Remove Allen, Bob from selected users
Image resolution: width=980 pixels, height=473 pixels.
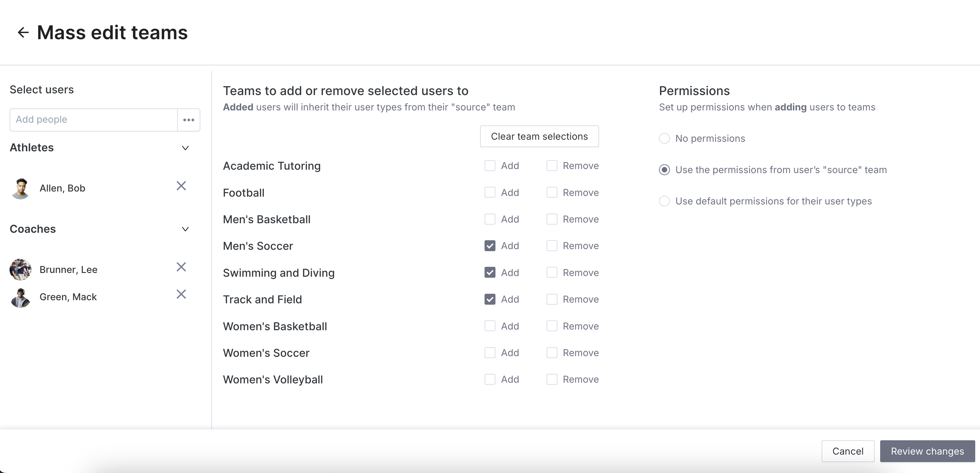click(181, 186)
